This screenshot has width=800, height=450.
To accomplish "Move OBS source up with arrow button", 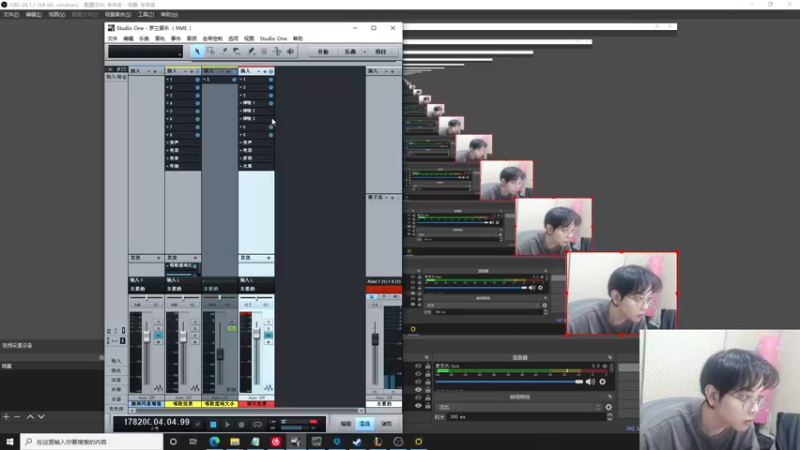I will click(x=30, y=417).
